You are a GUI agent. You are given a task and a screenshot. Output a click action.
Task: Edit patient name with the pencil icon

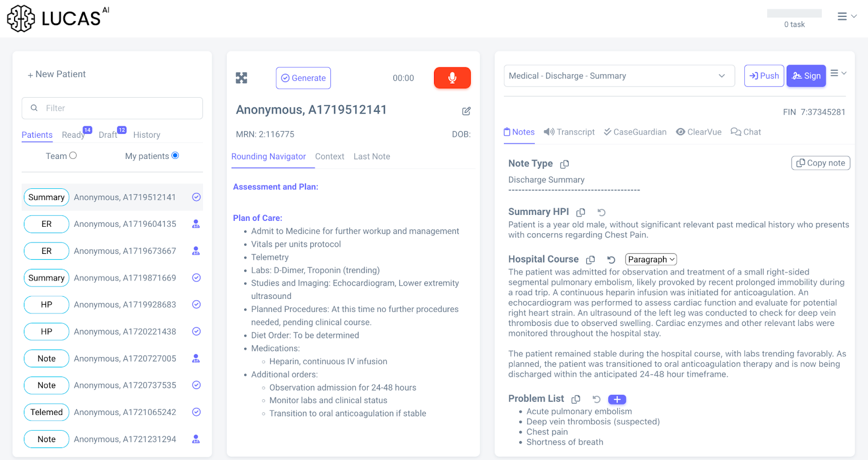click(x=466, y=111)
